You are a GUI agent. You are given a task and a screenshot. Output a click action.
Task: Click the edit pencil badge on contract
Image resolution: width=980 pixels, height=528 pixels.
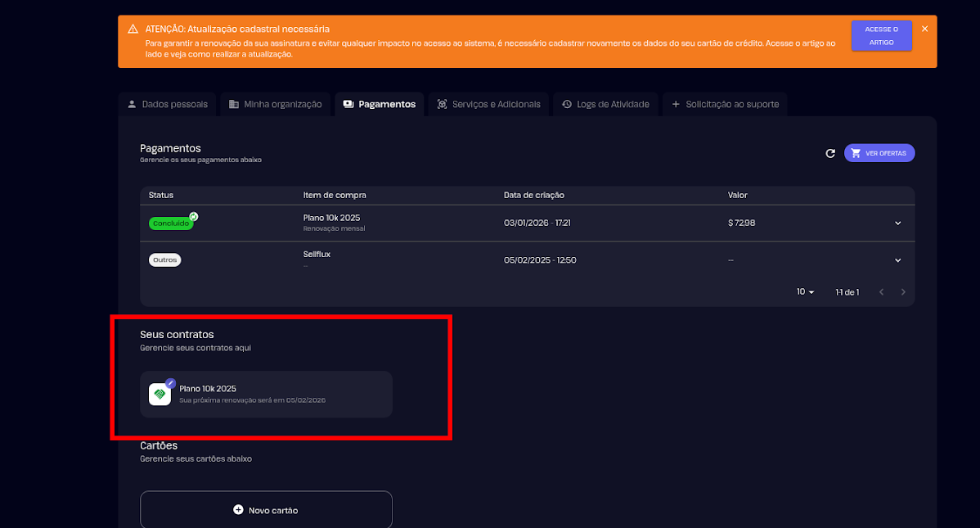[x=170, y=382]
